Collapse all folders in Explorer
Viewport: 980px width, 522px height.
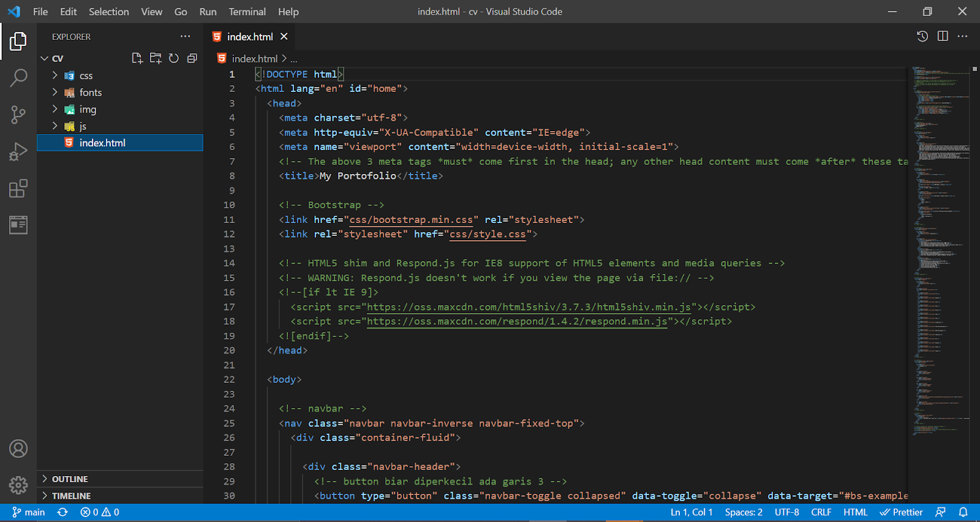coord(192,58)
